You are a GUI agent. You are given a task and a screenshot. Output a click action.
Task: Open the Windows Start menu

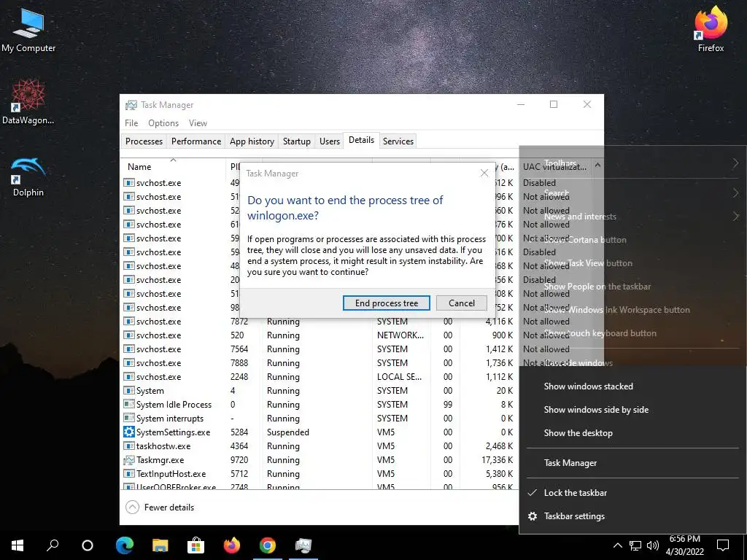tap(18, 545)
